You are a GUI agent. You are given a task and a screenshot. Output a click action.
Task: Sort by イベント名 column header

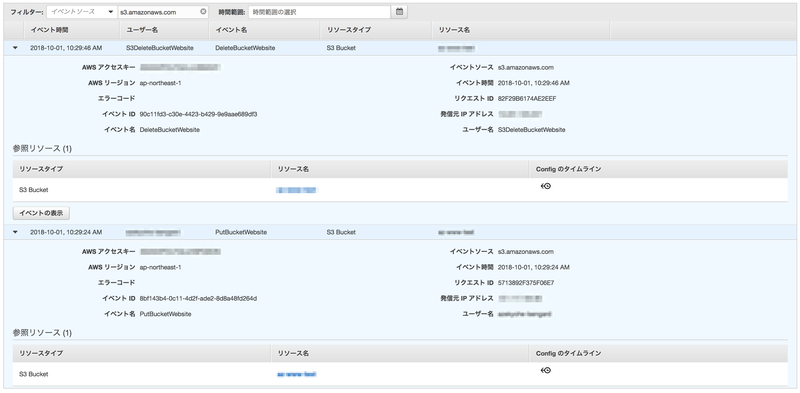231,30
